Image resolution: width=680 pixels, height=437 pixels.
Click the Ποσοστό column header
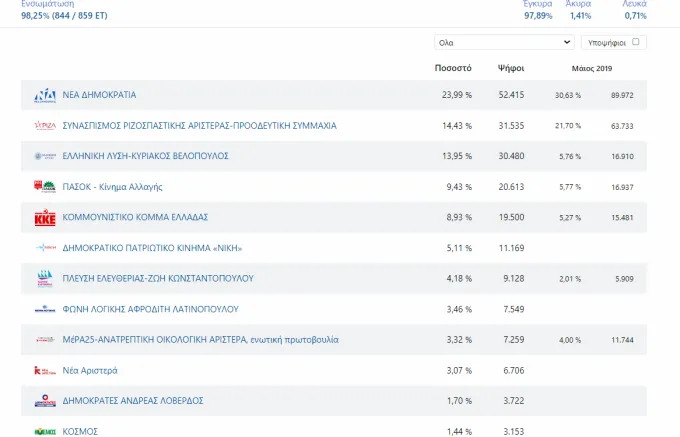click(453, 68)
